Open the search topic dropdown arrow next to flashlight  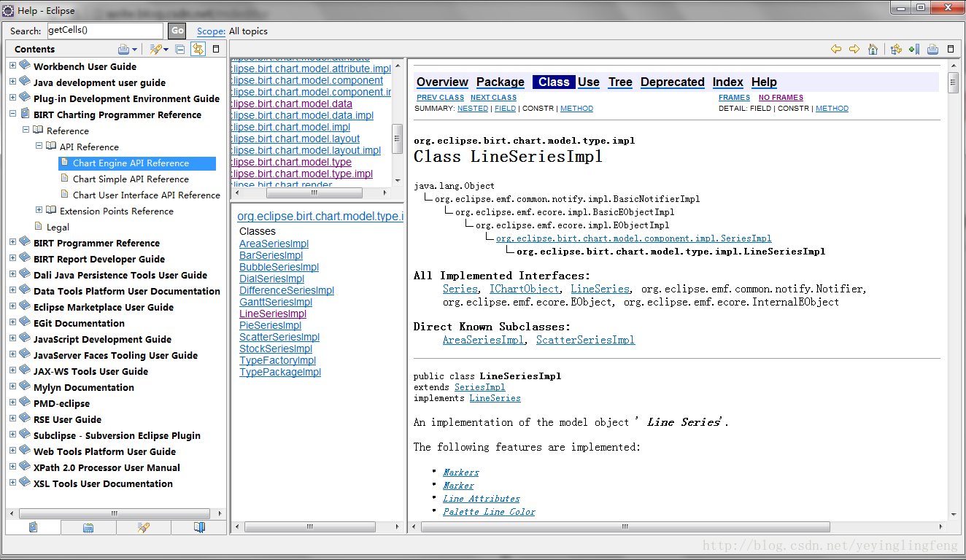tap(166, 50)
